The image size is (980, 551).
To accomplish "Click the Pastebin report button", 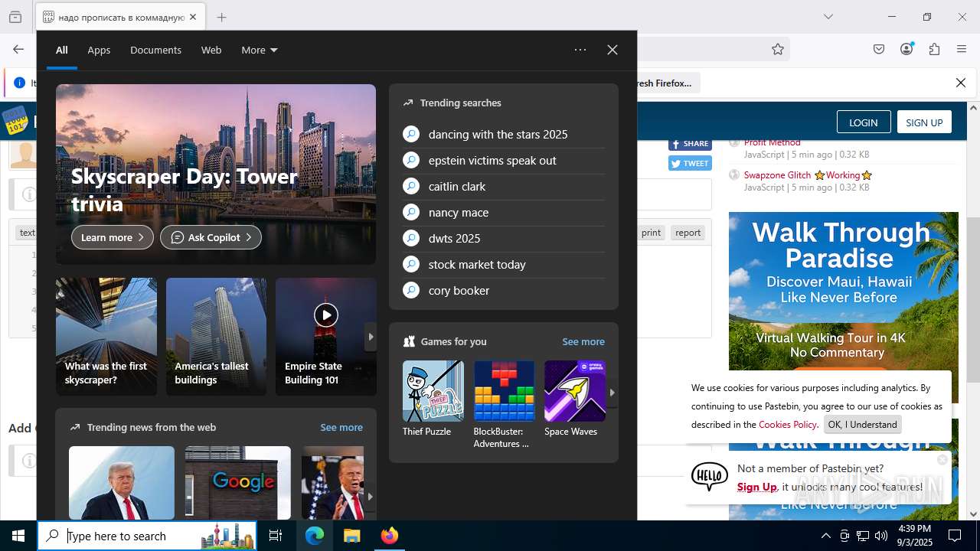I will pos(688,233).
